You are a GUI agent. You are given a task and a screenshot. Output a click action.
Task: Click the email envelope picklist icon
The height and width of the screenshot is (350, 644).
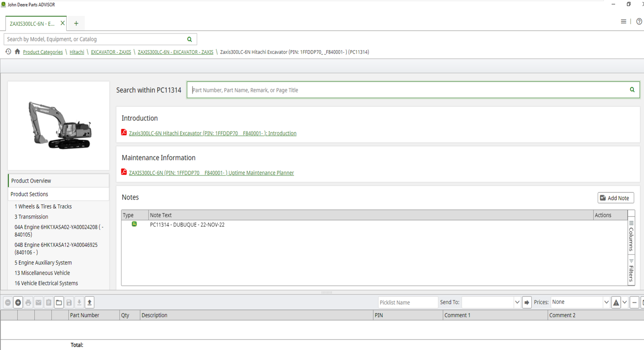pos(38,302)
